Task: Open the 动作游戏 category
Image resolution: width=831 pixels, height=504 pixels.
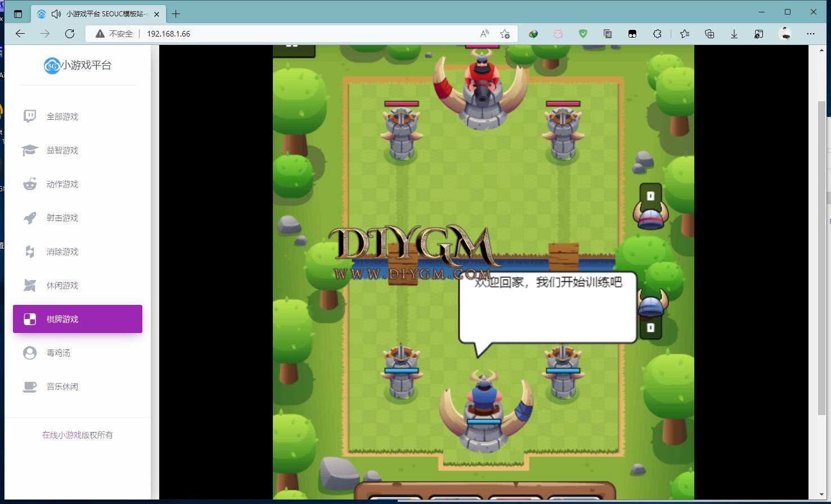Action: pos(78,184)
